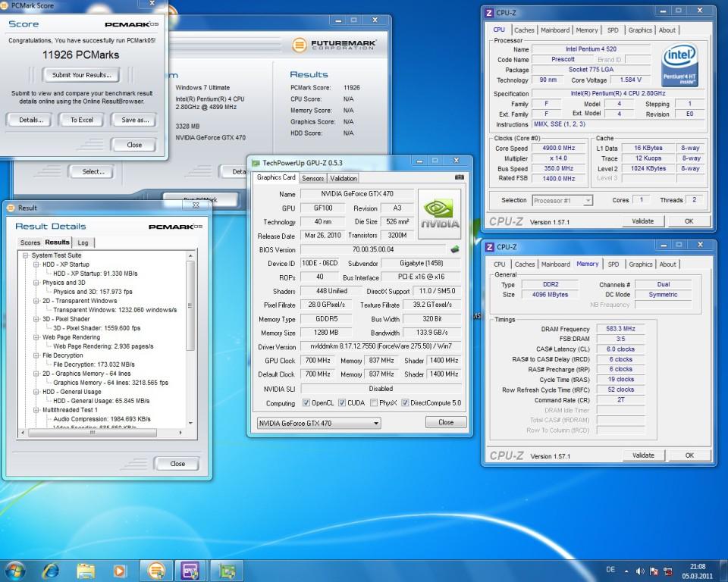Click the NVIDIA logo in GPU-Z
728x582 pixels.
pyautogui.click(x=439, y=214)
